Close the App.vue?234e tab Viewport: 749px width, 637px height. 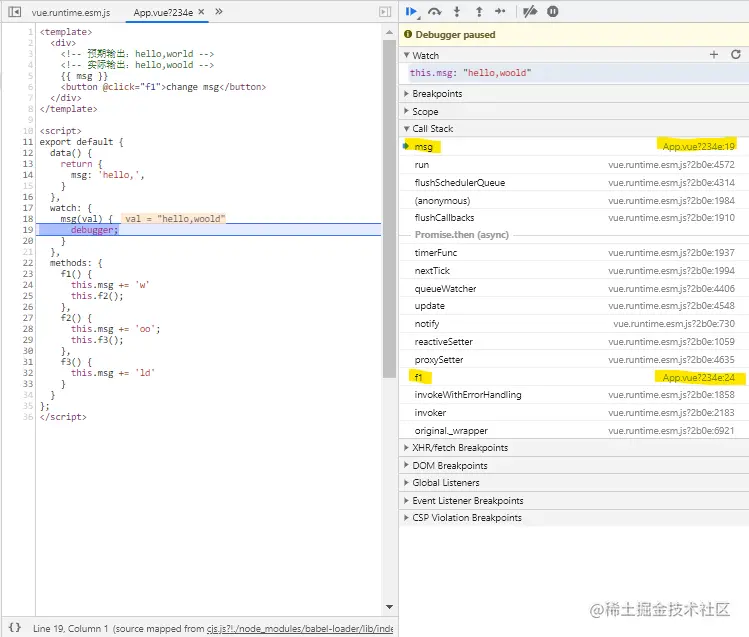tap(201, 12)
